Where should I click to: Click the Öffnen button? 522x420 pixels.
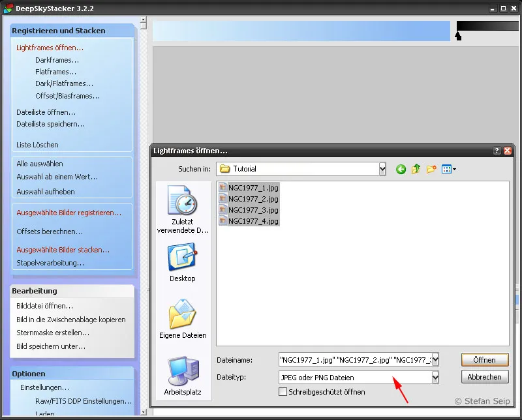(x=485, y=360)
